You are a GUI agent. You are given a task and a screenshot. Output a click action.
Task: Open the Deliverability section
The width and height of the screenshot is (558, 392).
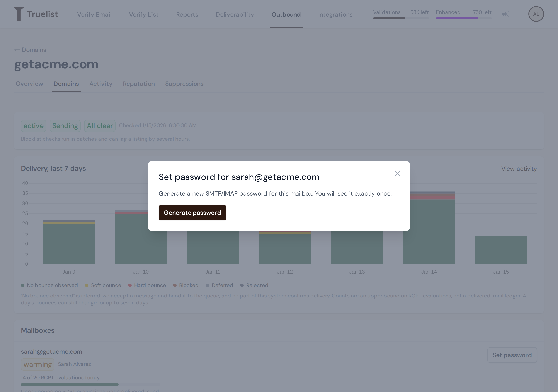pyautogui.click(x=235, y=15)
